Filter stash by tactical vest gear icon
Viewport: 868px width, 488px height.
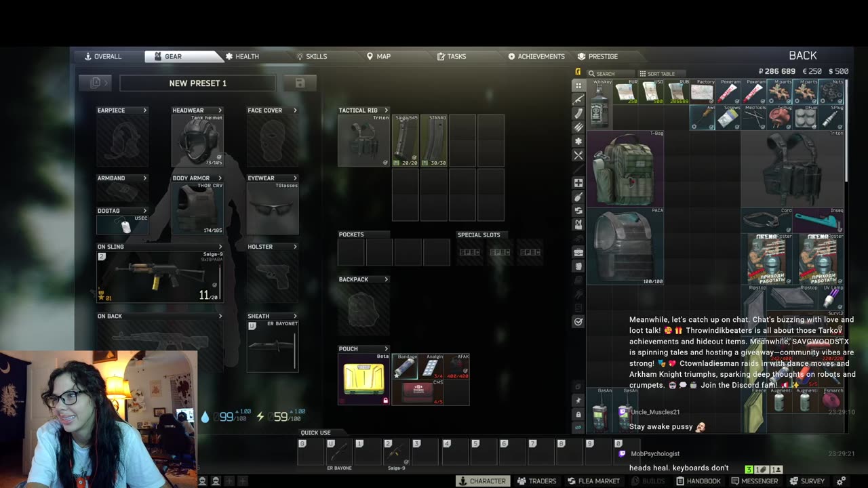pyautogui.click(x=578, y=224)
